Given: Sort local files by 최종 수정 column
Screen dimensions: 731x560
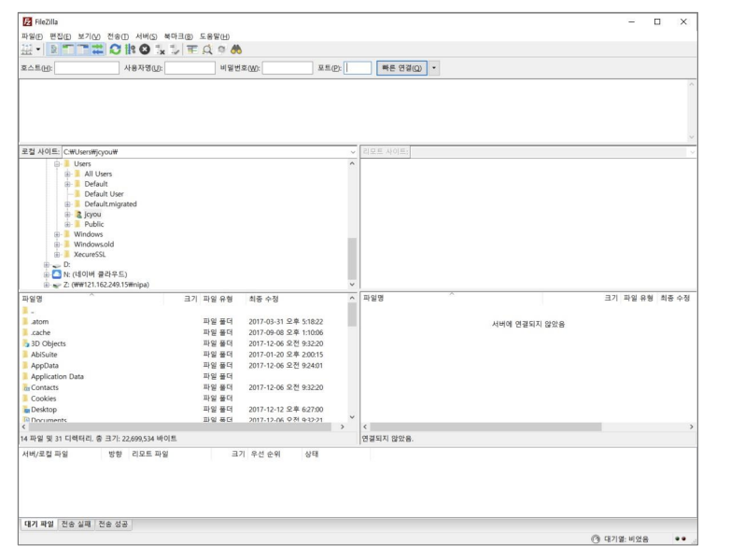Looking at the screenshot, I should click(296, 299).
